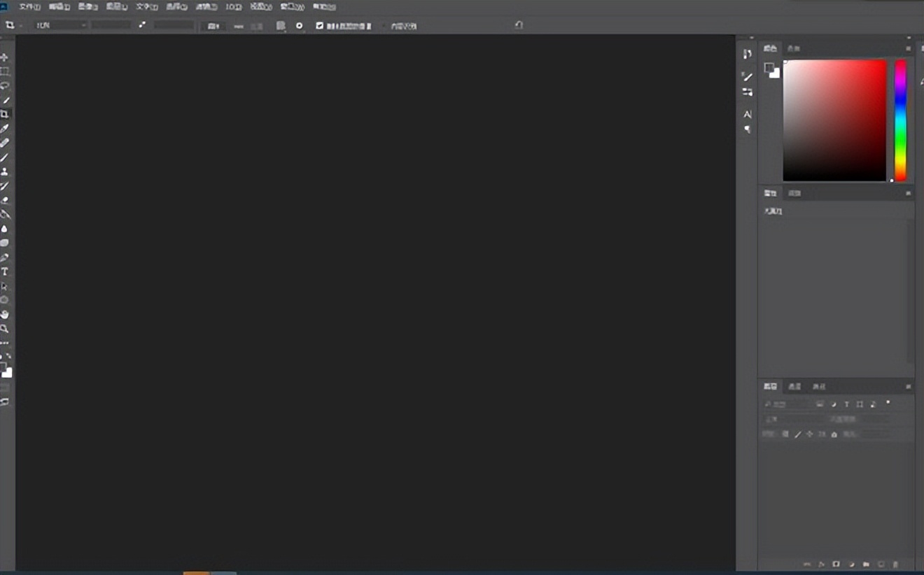Delete the selected layer

point(897,564)
